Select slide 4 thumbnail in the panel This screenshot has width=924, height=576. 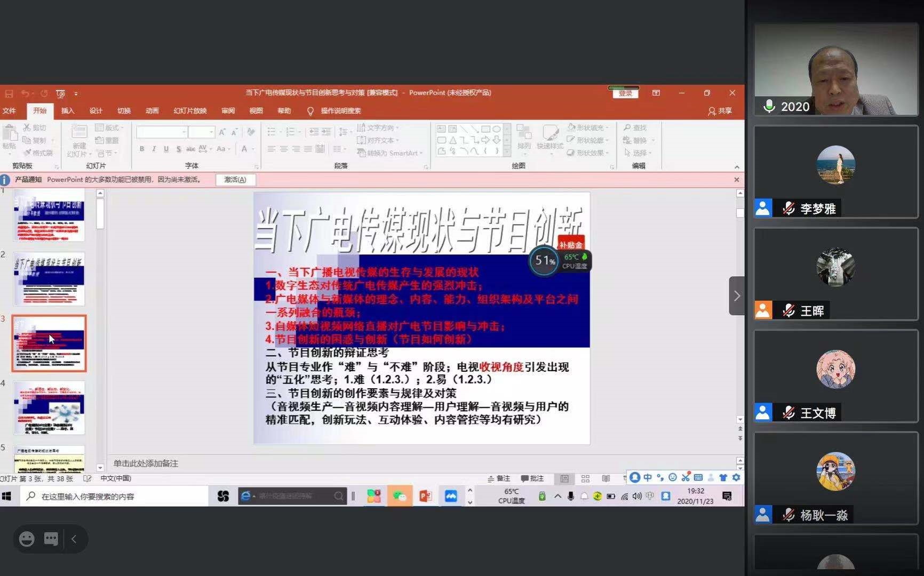click(49, 407)
